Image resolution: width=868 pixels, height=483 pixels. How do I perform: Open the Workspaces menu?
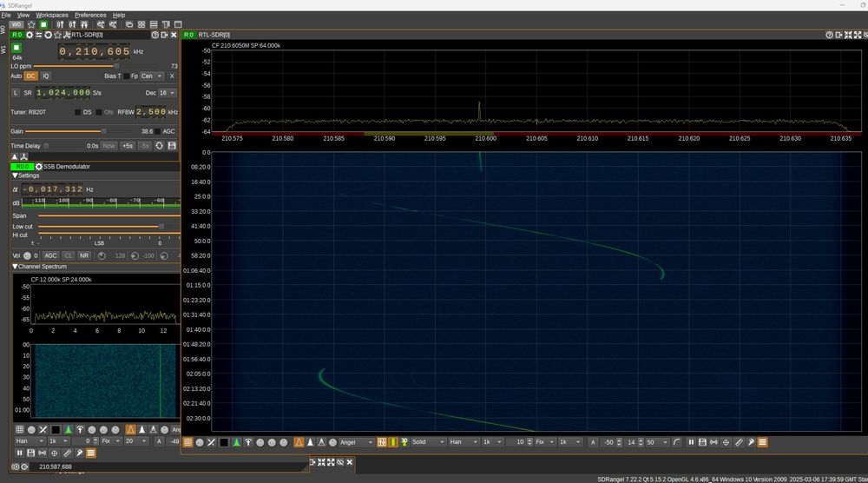point(52,15)
